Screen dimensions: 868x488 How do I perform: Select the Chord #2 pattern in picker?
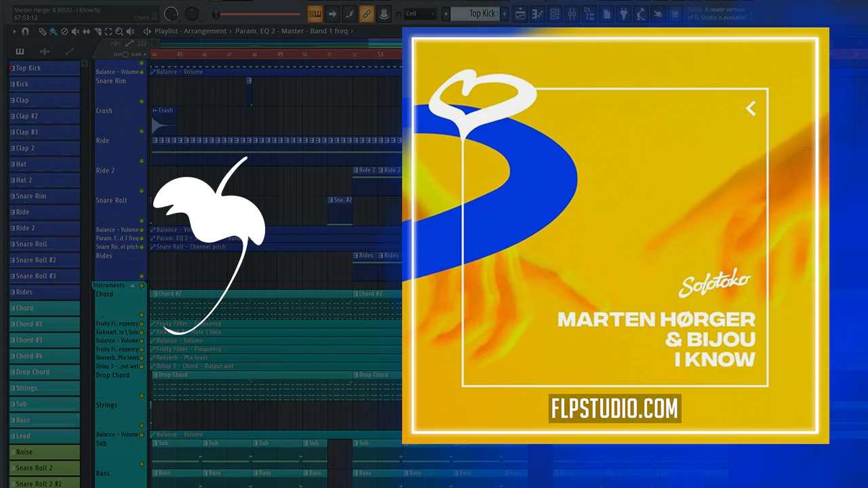[x=45, y=324]
